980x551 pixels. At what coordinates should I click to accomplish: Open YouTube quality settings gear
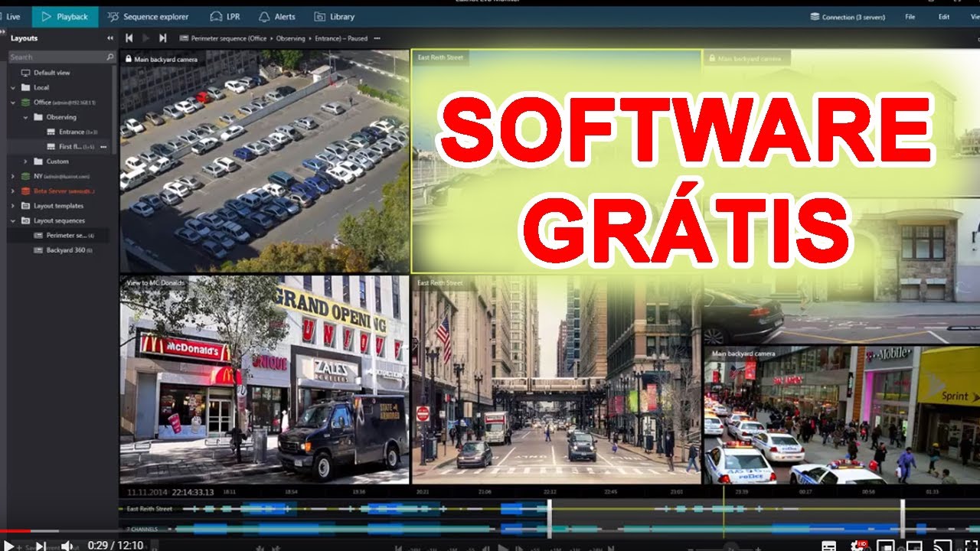[858, 546]
